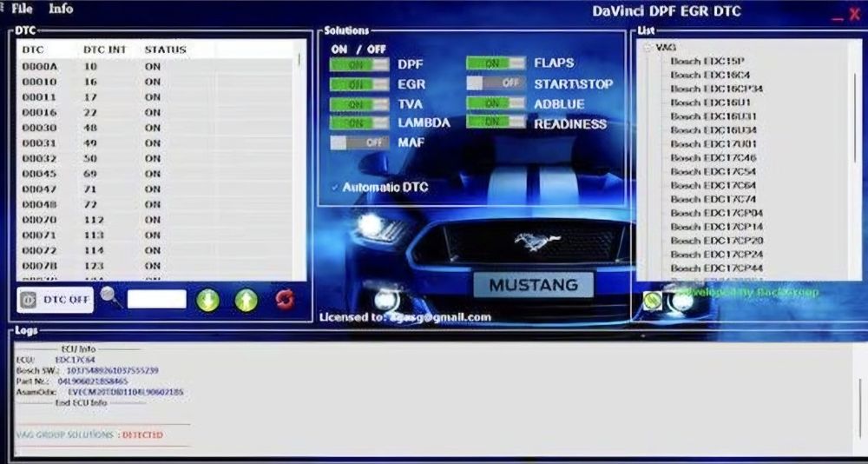The width and height of the screenshot is (868, 464).
Task: Select DTC row 00016
Action: 156,113
